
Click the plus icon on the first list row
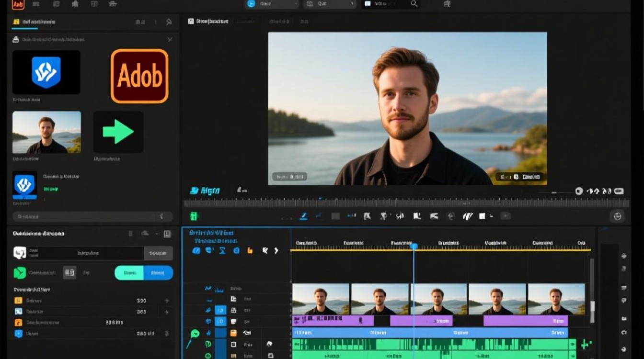pyautogui.click(x=167, y=301)
